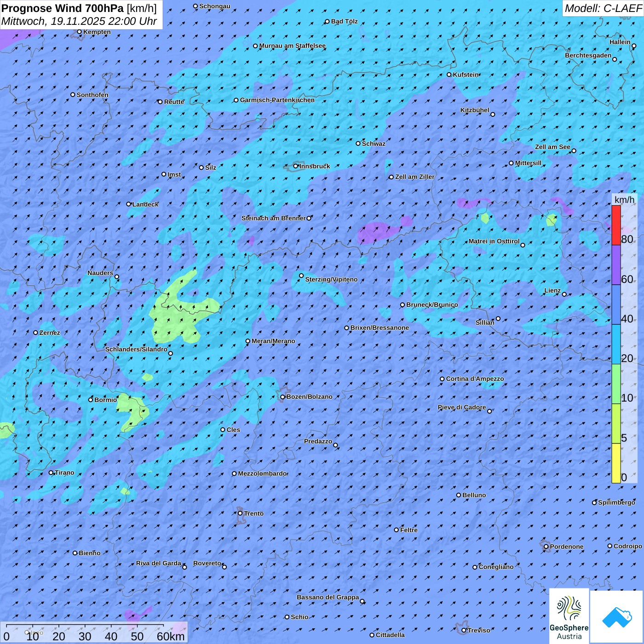Click the 'Prognose Wind 700hPa' title
The height and width of the screenshot is (644, 644).
coord(63,8)
